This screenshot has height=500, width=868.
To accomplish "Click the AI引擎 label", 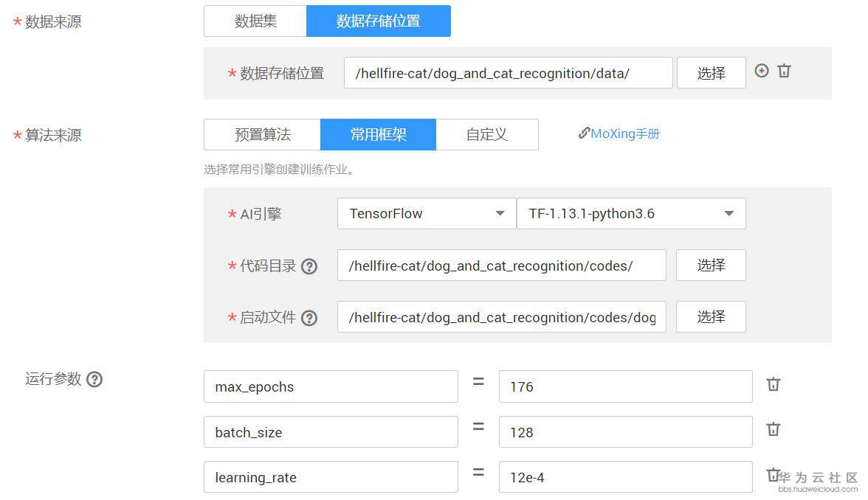I will (261, 214).
